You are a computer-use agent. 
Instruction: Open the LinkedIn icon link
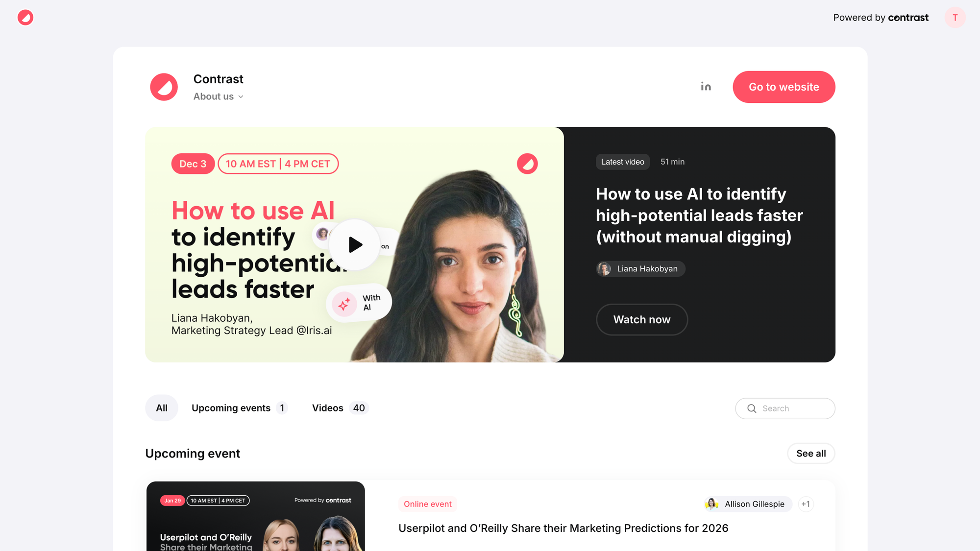tap(706, 87)
